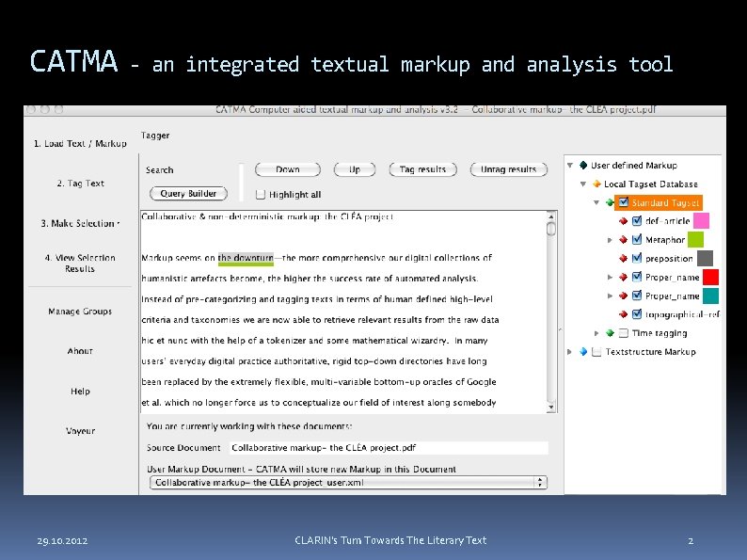Enable the Time tagging checkbox
This screenshot has height=560, width=747.
624,333
